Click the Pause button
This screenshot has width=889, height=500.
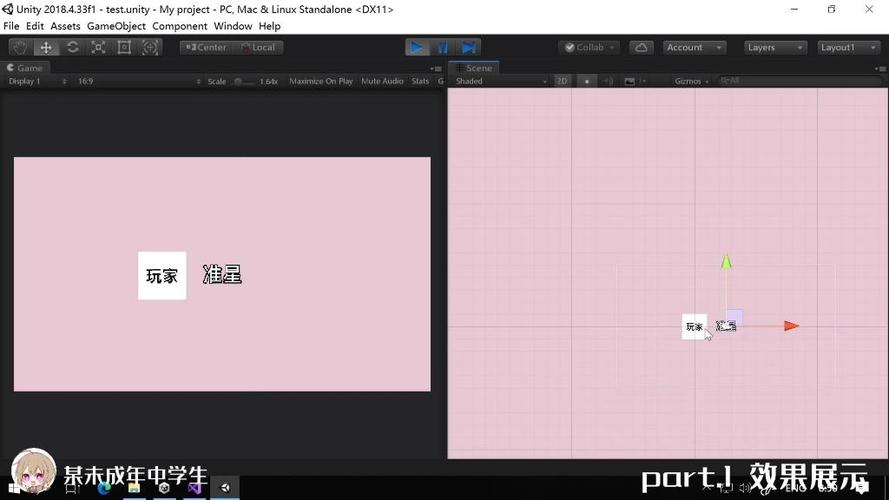443,47
